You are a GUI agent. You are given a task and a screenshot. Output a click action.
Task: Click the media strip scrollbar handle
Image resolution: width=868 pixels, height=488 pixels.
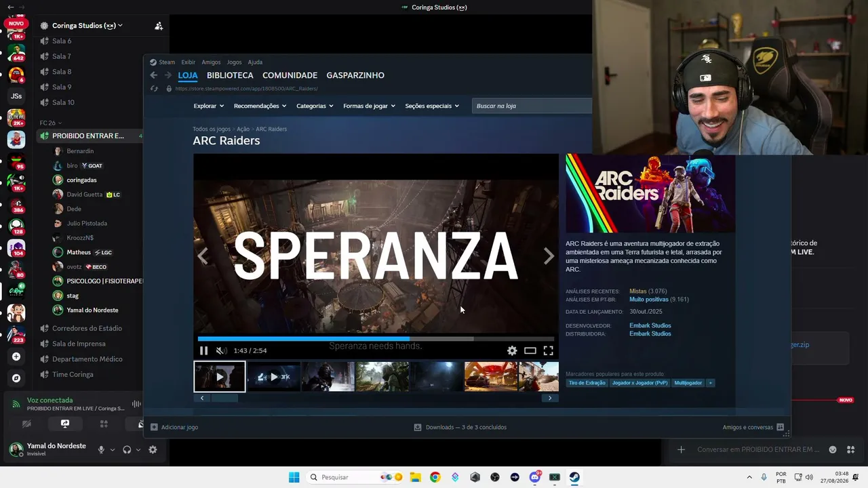[x=224, y=399]
